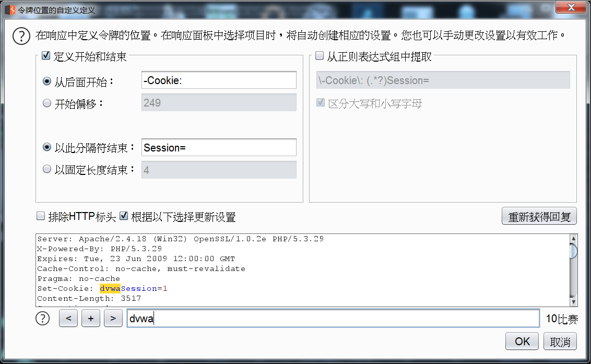The image size is (591, 364).
Task: Click the 重新获得回复 button
Action: pyautogui.click(x=539, y=216)
